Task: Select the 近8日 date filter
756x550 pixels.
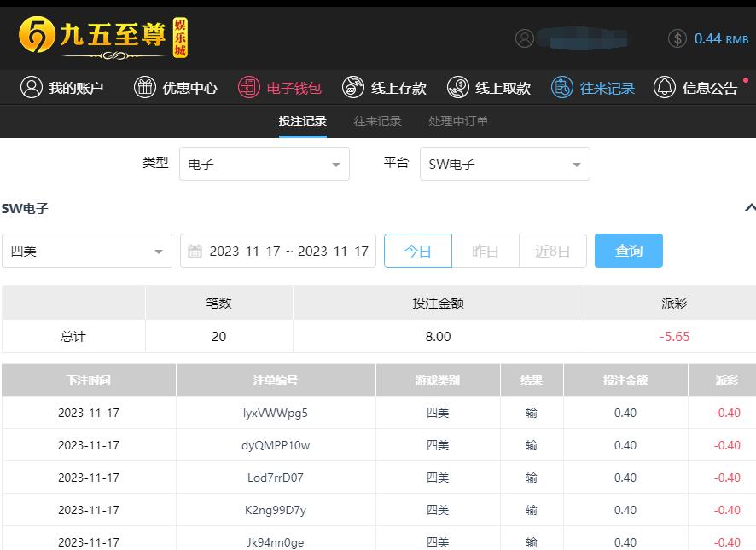Action: pos(553,251)
